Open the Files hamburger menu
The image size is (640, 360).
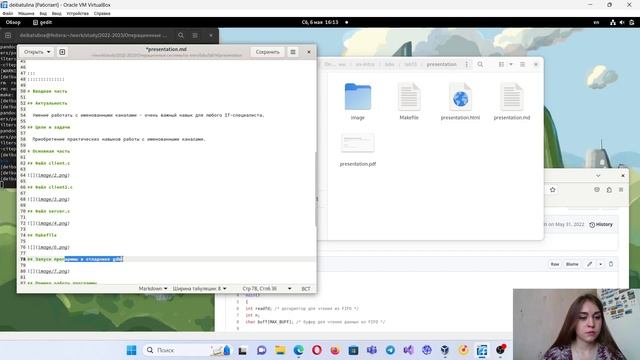pos(522,64)
